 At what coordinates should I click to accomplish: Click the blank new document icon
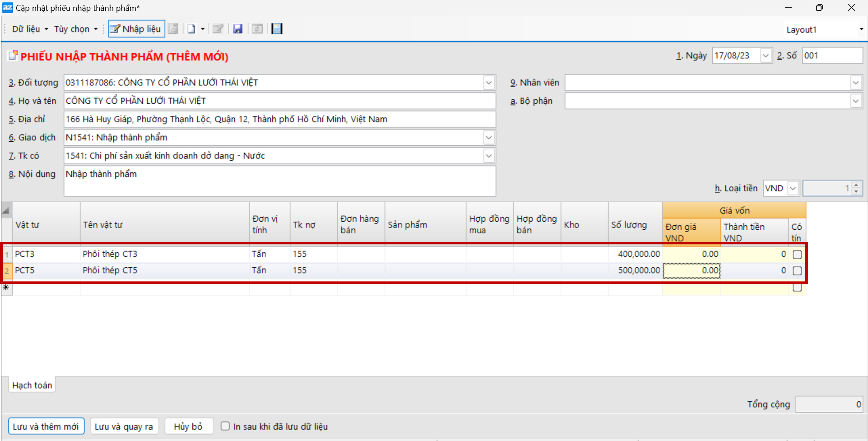[191, 29]
